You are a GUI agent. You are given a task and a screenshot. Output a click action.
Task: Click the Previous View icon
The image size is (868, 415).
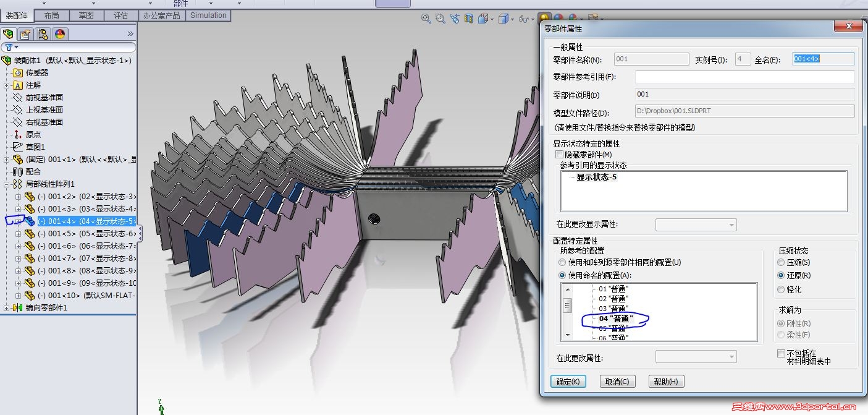click(x=455, y=19)
